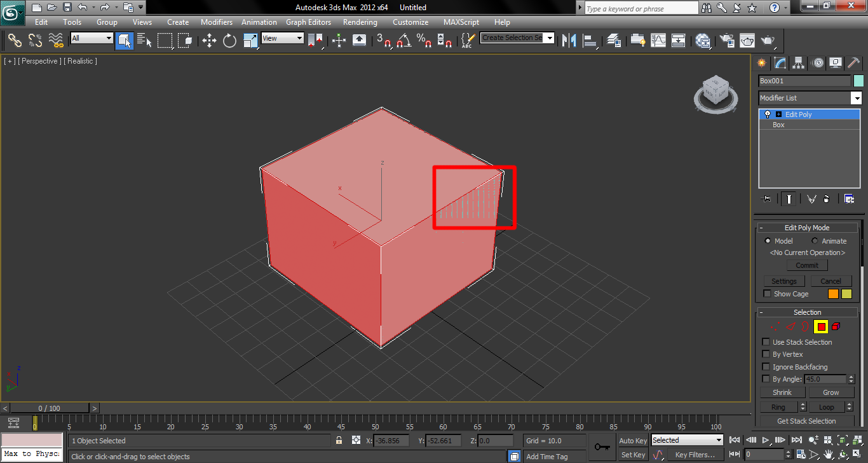Click Select and Manipulate icon
The image size is (868, 463).
click(339, 40)
